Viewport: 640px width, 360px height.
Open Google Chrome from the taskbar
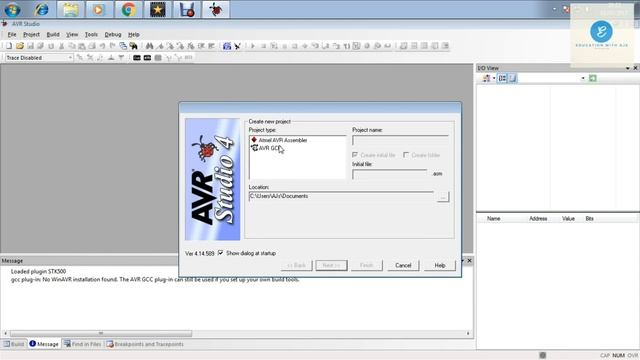[128, 9]
